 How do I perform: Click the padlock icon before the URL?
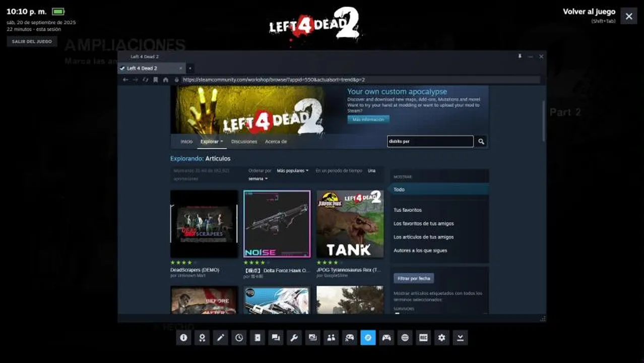coord(176,80)
